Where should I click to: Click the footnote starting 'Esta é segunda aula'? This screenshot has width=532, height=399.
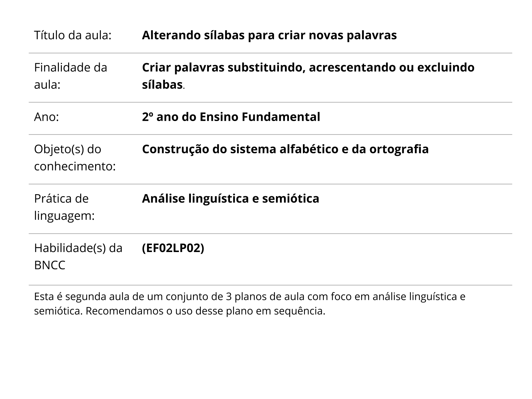point(250,304)
